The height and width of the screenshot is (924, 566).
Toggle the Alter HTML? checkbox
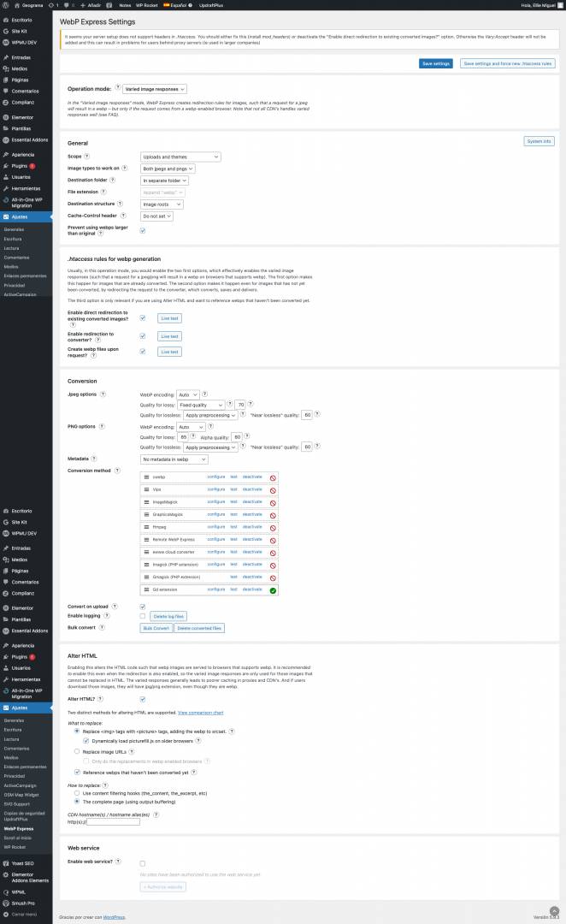coord(143,699)
